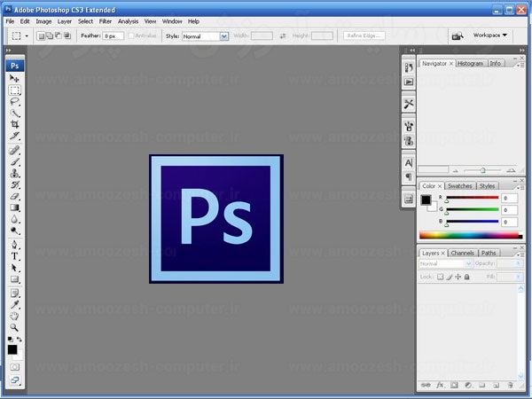
Task: Select the Move tool
Action: coord(14,78)
